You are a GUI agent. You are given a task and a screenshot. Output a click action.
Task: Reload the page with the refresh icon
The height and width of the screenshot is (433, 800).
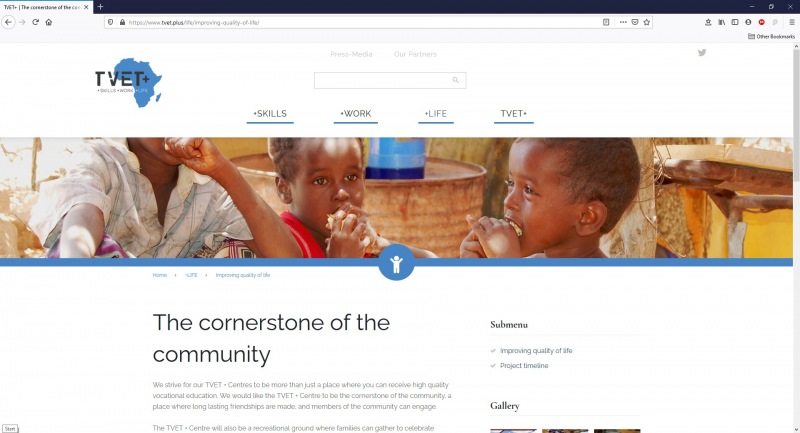[35, 22]
